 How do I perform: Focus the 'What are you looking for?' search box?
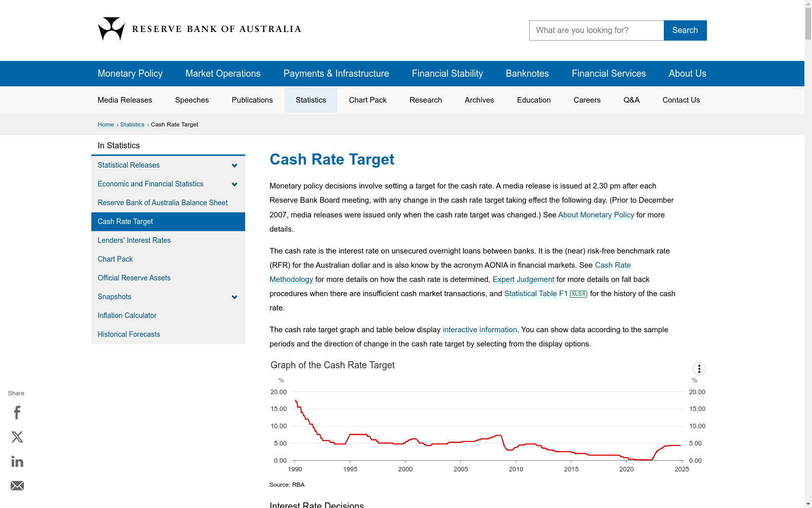596,30
